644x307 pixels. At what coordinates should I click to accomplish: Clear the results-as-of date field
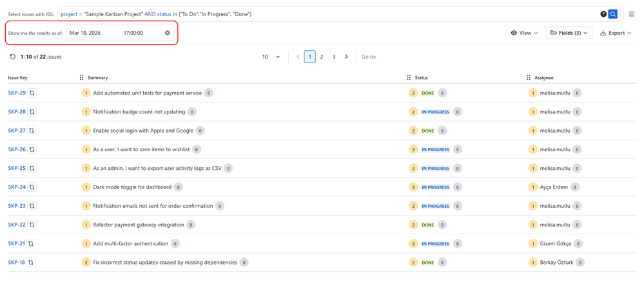click(x=167, y=33)
